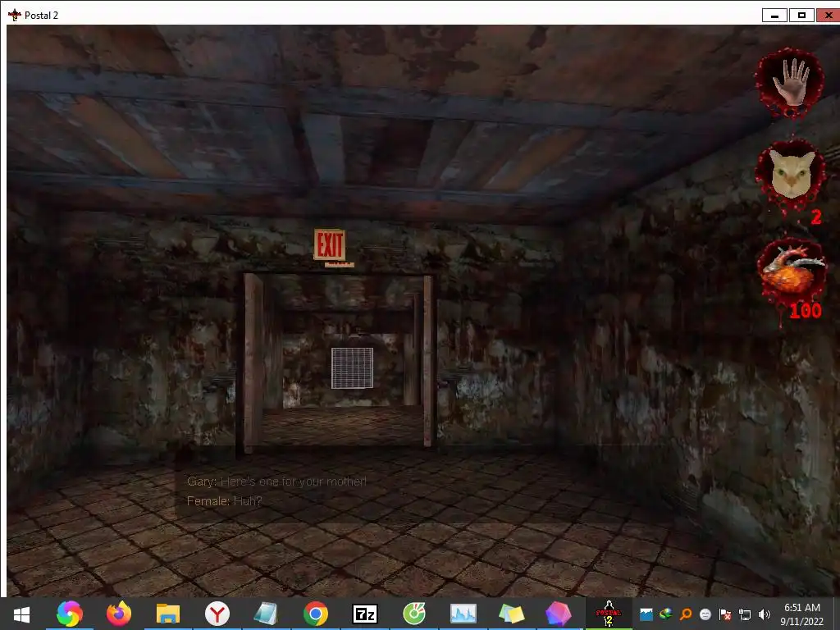Click the cat inventory item icon
Screen dimensions: 840x630
coord(791,175)
